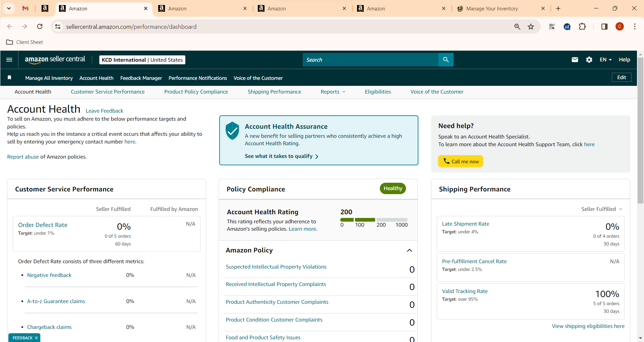Click the Call me now button
644x342 pixels.
pyautogui.click(x=461, y=161)
